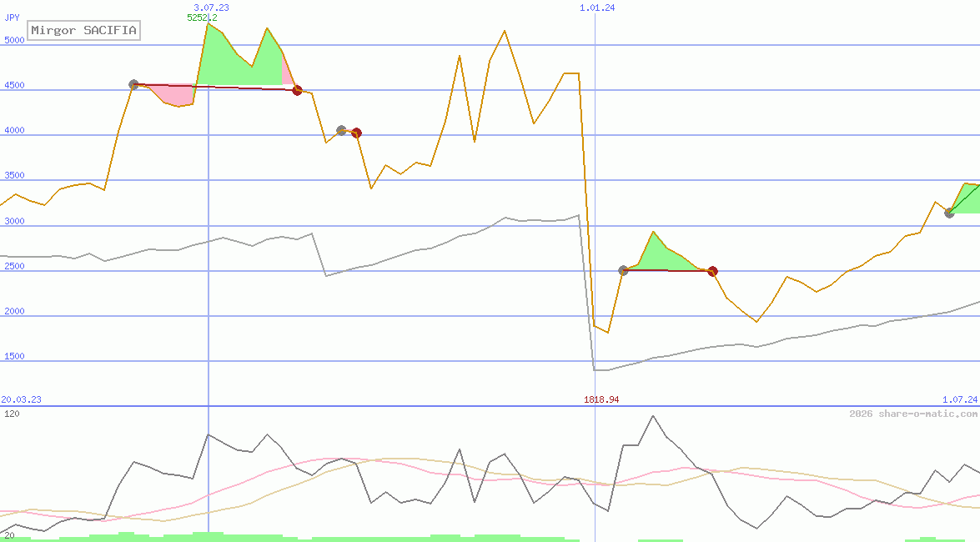Click the 5000 price axis label

(x=14, y=40)
